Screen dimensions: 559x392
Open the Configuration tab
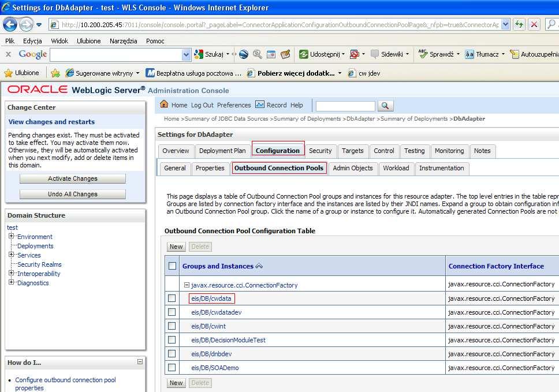coord(278,151)
